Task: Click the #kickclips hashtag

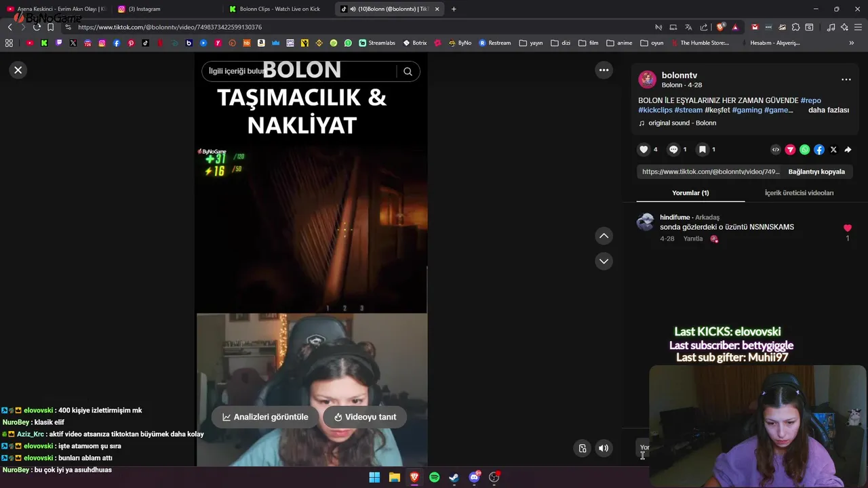Action: tap(655, 110)
